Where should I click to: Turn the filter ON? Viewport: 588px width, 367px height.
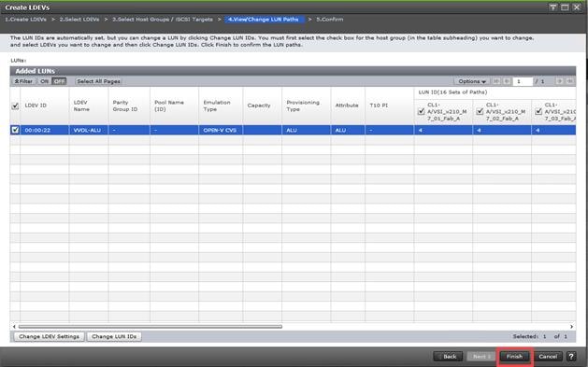[x=44, y=81]
